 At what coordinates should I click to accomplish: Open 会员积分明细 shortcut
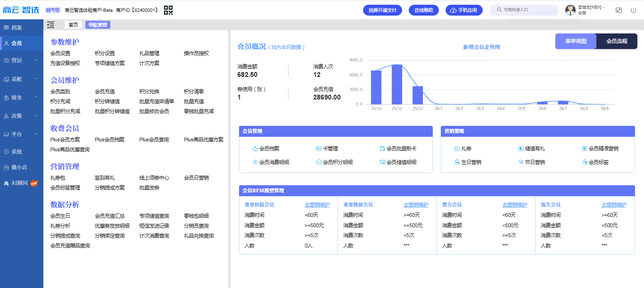coord(334,162)
